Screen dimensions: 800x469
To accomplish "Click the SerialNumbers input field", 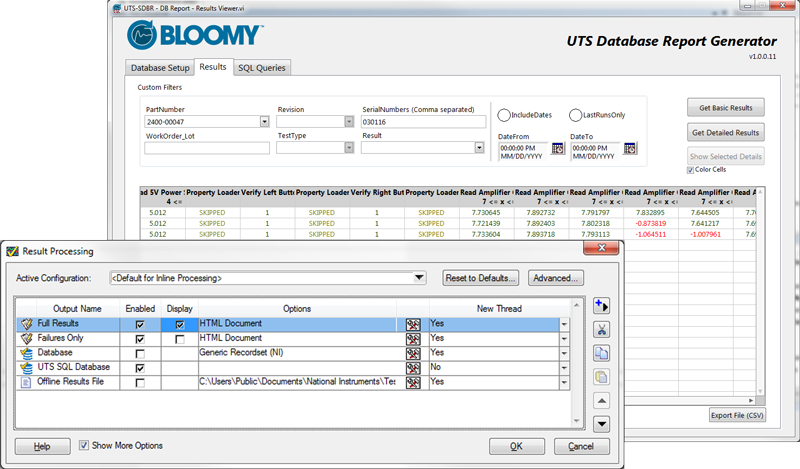I will (423, 122).
